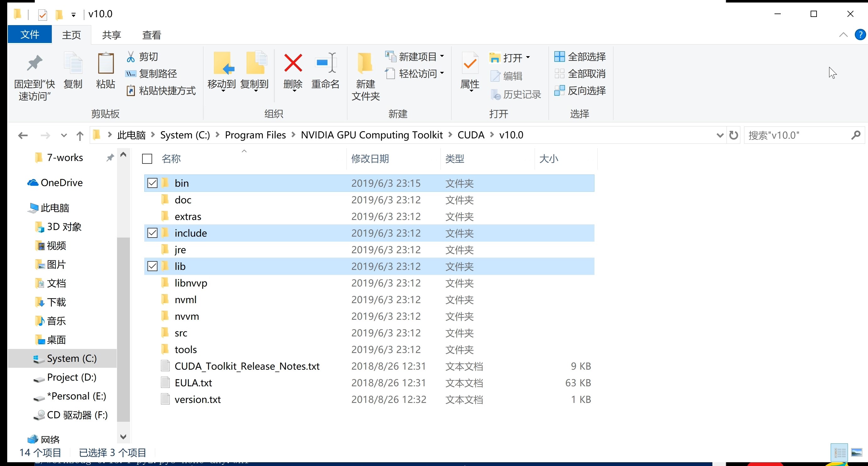Open the address bar history dropdown
This screenshot has width=868, height=466.
[x=719, y=135]
